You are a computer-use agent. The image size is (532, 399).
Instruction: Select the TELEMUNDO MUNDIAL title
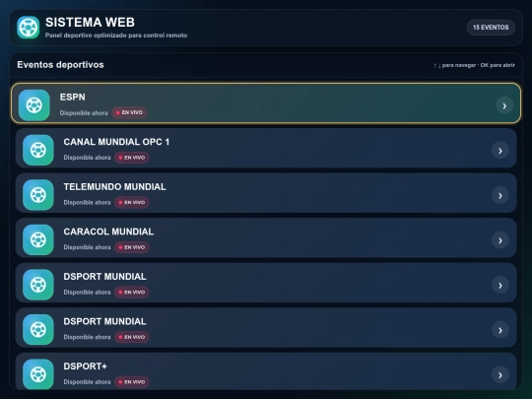tap(114, 187)
